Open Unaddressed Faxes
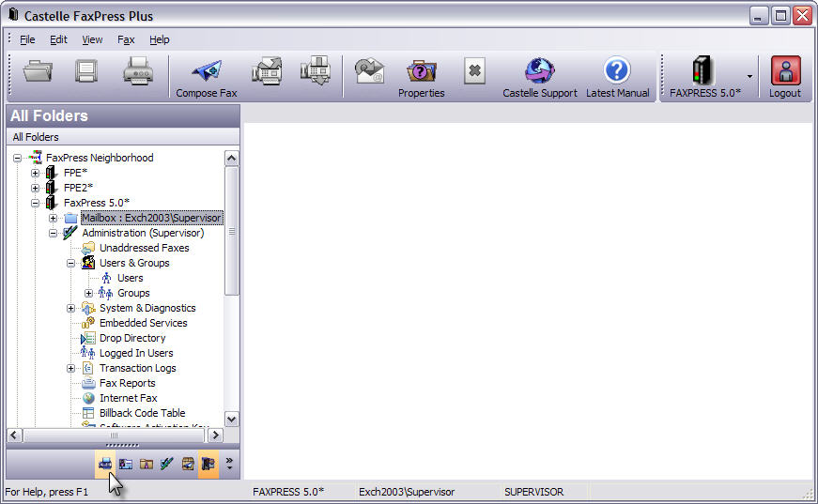Image resolution: width=818 pixels, height=504 pixels. pos(145,248)
